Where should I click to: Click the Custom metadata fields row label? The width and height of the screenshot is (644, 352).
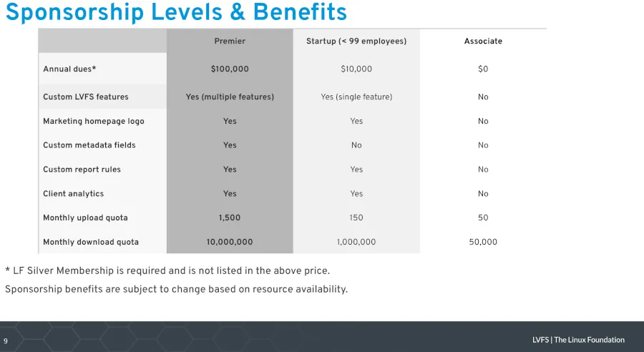pos(89,145)
